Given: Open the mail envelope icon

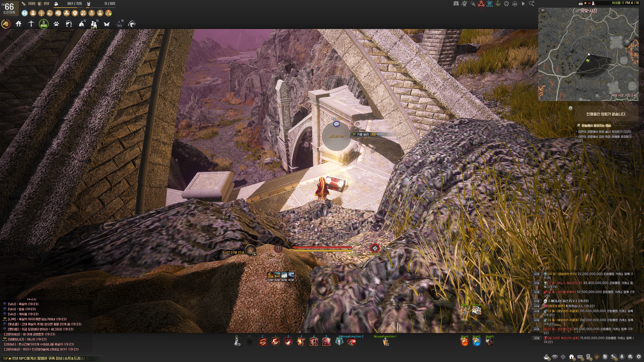Looking at the screenshot, I should (580, 356).
